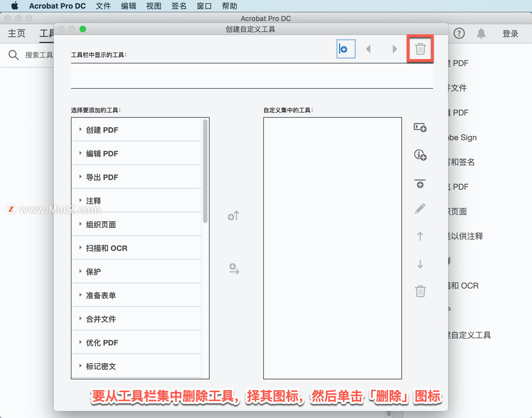The height and width of the screenshot is (418, 532).
Task: Click the pencil rename icon
Action: pos(420,209)
